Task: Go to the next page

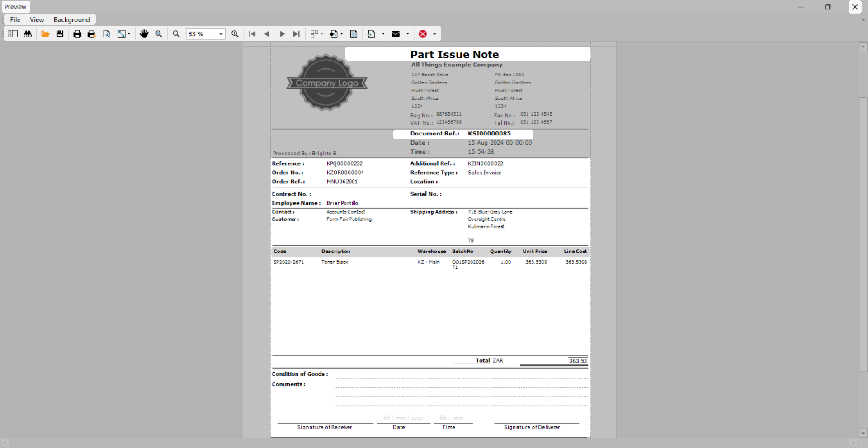Action: coord(282,34)
